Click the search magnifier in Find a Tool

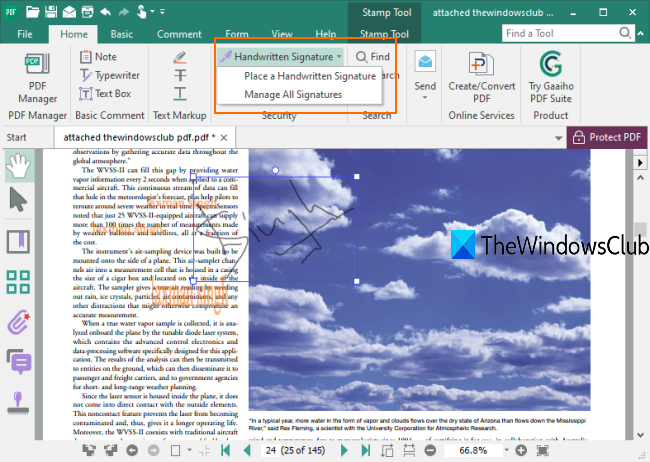tap(625, 32)
